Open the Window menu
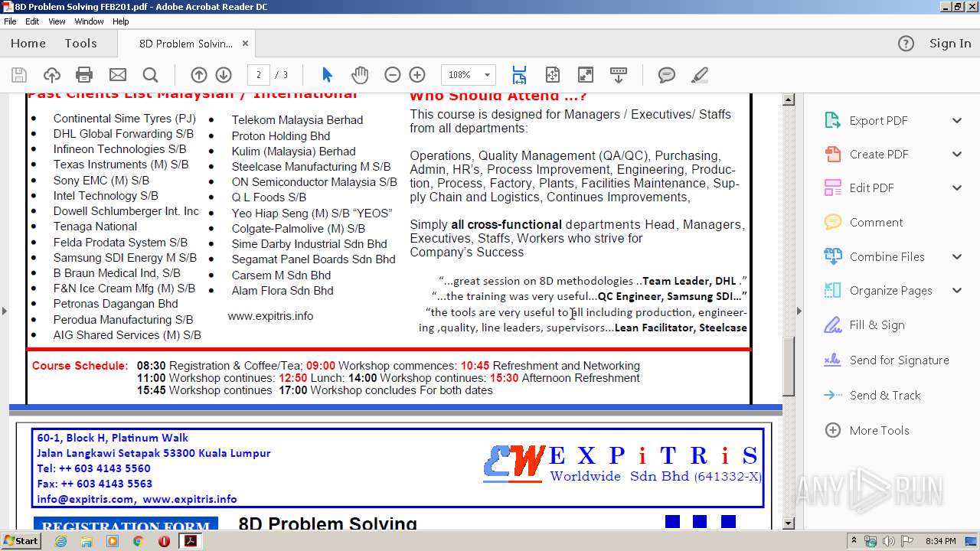Screen dimensions: 980x551 pyautogui.click(x=90, y=21)
